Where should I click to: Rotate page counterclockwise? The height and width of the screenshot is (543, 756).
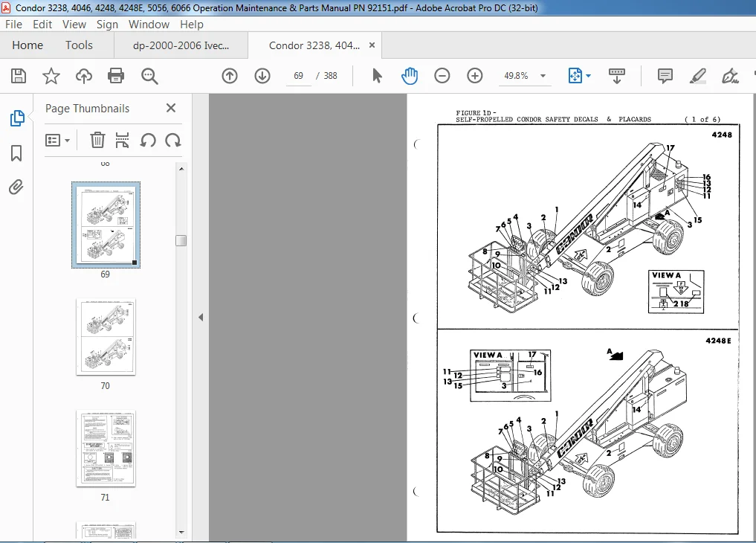tap(148, 141)
